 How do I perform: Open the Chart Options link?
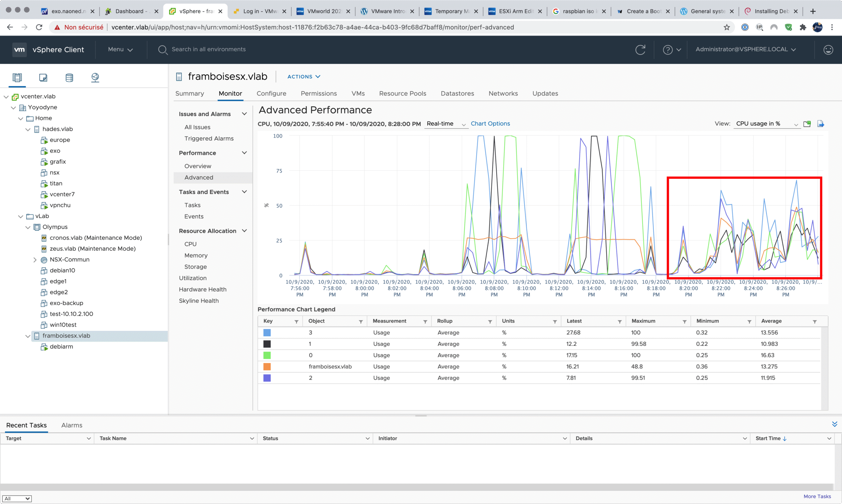490,124
